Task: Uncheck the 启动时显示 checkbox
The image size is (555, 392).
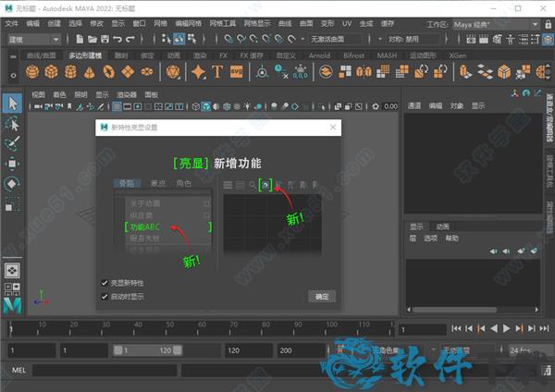Action: [x=104, y=296]
